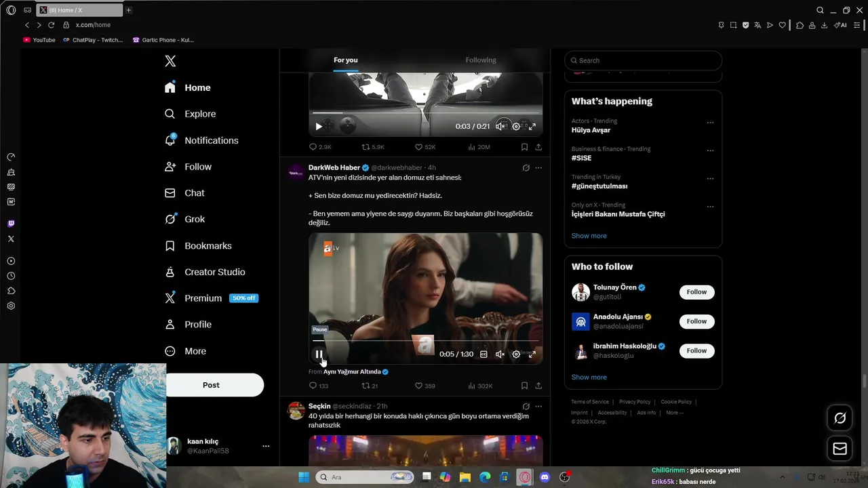Play the top video showing 0:03 / 0:21

click(x=319, y=126)
